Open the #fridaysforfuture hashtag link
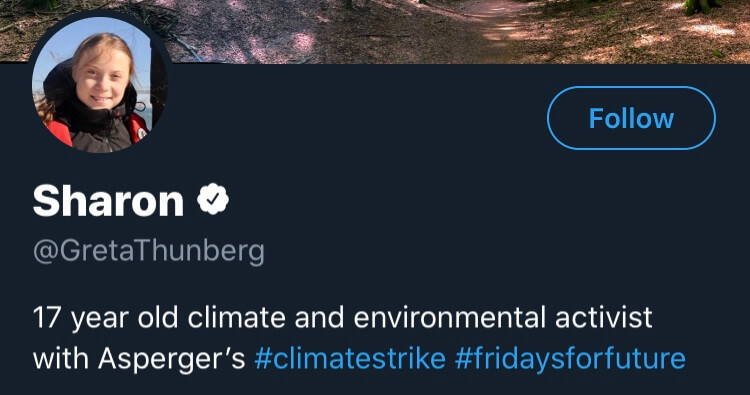The height and width of the screenshot is (395, 750). point(570,359)
